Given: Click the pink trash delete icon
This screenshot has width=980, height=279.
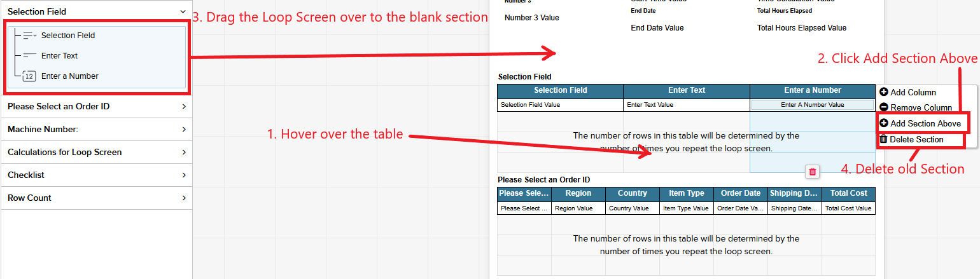Looking at the screenshot, I should pyautogui.click(x=813, y=172).
